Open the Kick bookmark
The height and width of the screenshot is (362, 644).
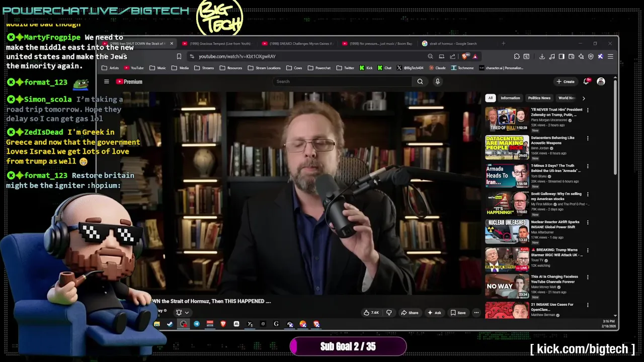pos(366,68)
